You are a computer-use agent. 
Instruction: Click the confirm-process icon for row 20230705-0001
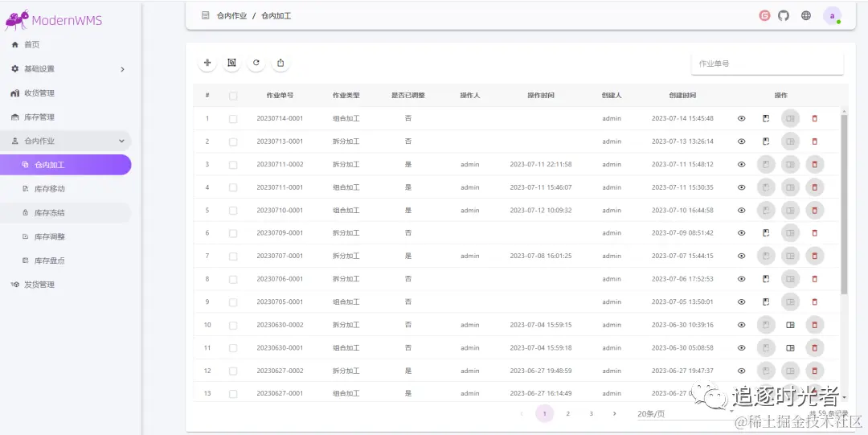click(x=766, y=302)
